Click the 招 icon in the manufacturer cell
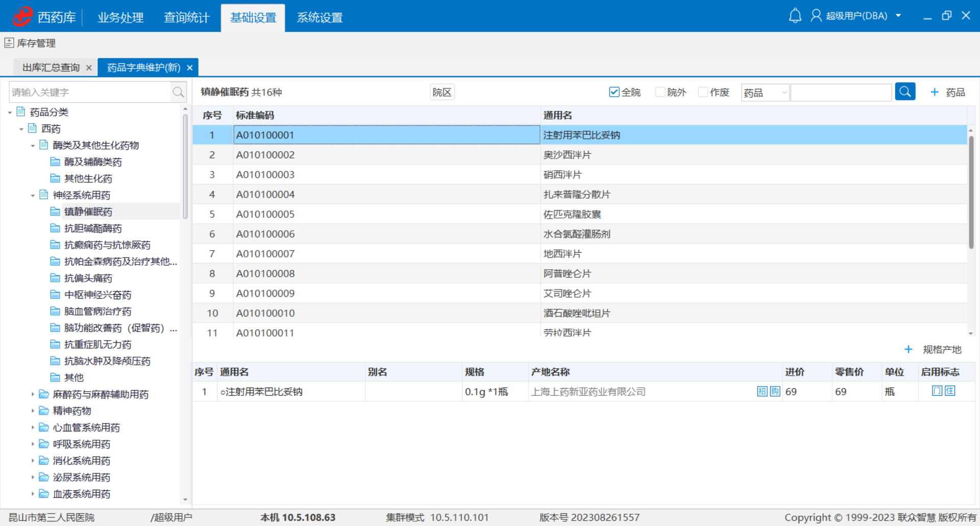Viewport: 980px width, 526px height. point(762,392)
